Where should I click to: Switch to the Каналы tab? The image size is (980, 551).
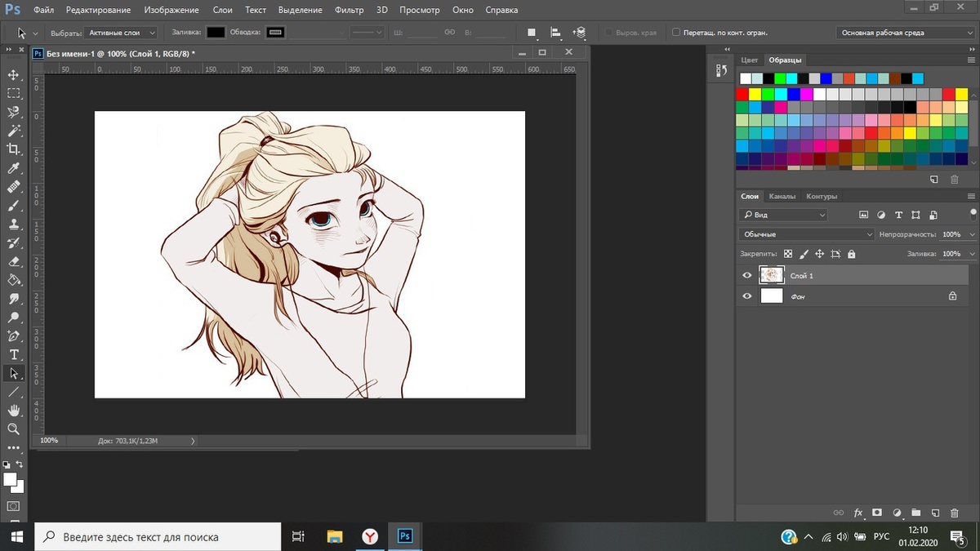pos(782,196)
